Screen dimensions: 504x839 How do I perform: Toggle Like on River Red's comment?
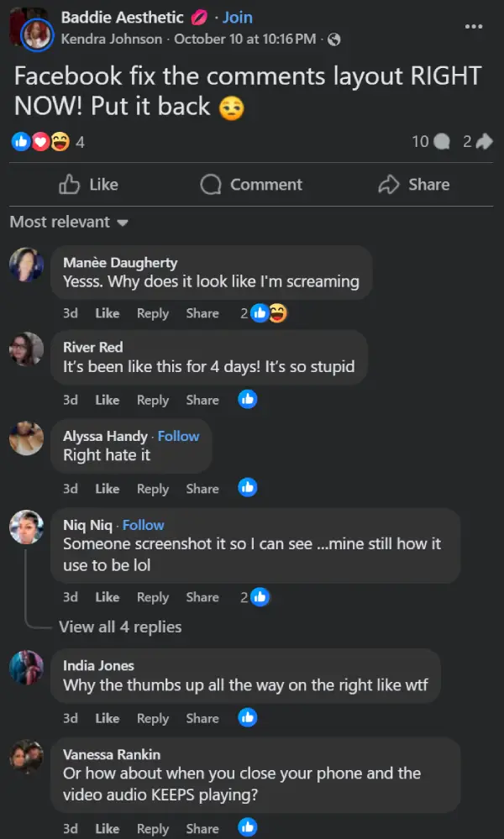108,401
